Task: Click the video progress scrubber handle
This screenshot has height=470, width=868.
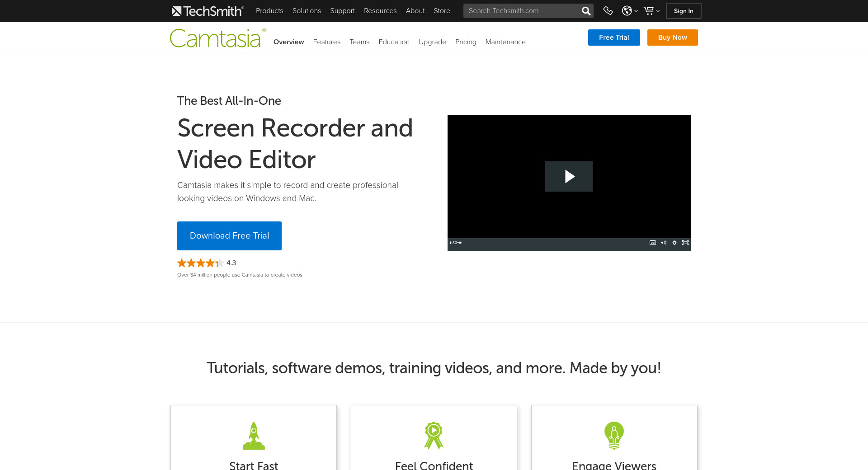Action: pos(460,243)
